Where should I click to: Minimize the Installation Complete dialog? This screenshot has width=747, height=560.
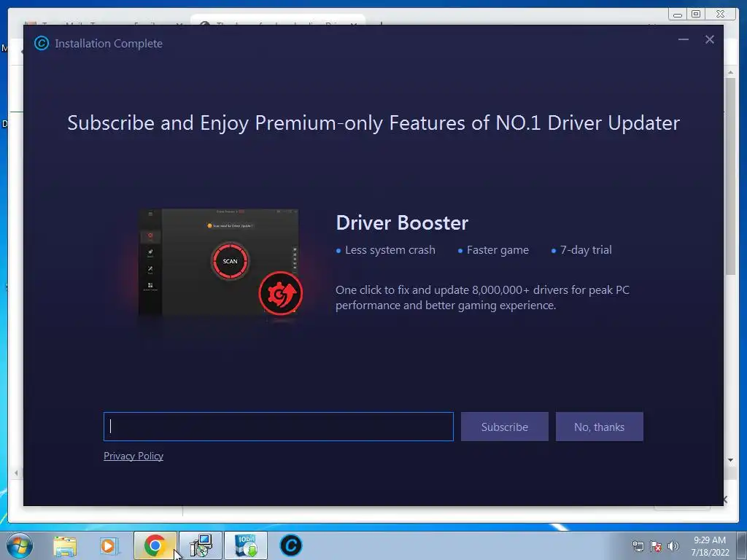point(683,39)
